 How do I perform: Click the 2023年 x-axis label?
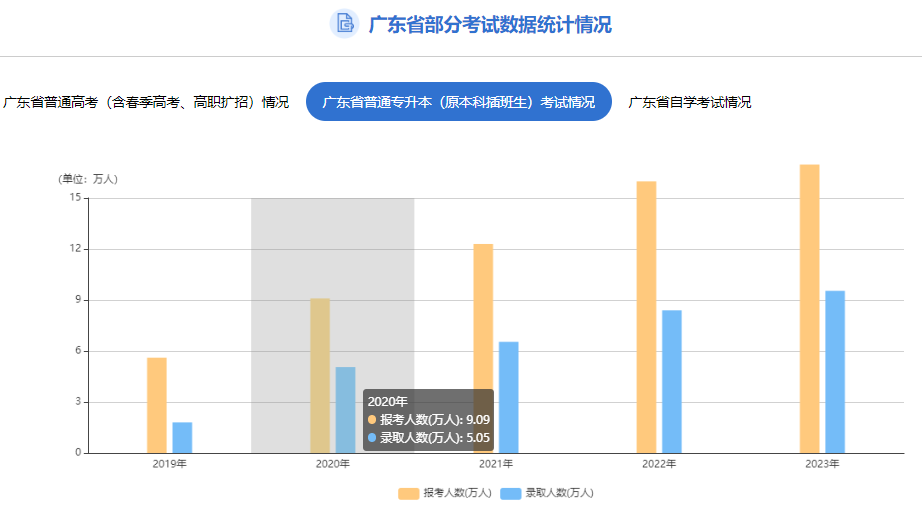[822, 464]
